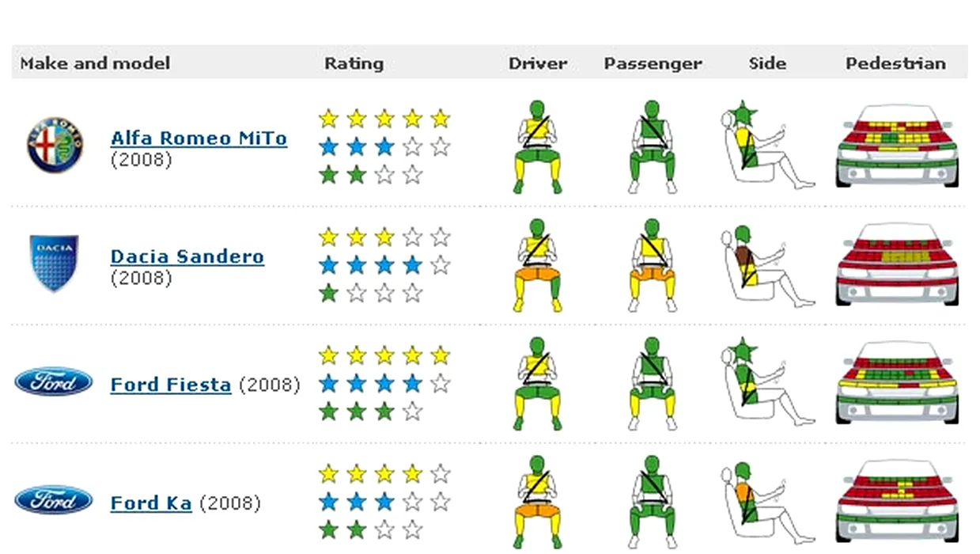Click the Rating column header
Screen dimensions: 980x554
(x=354, y=63)
